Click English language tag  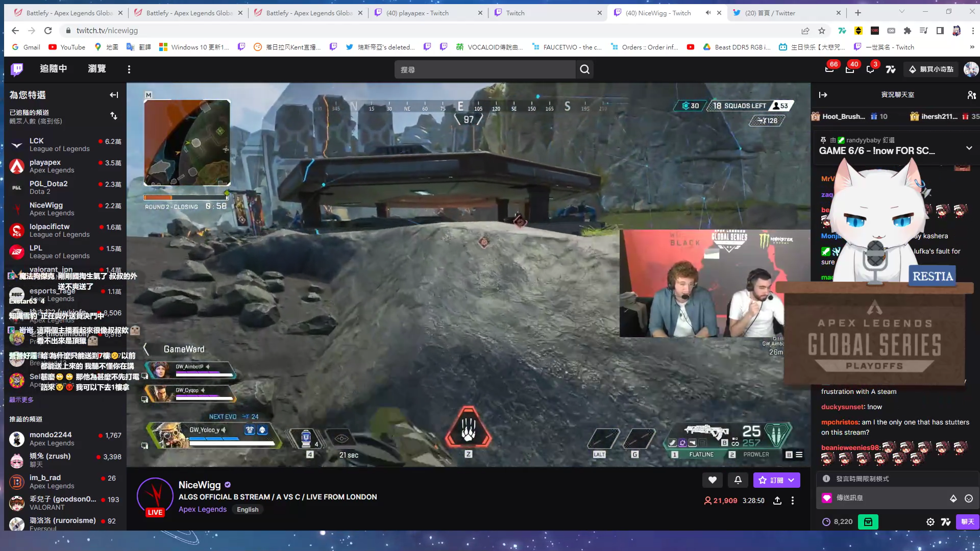click(x=248, y=510)
